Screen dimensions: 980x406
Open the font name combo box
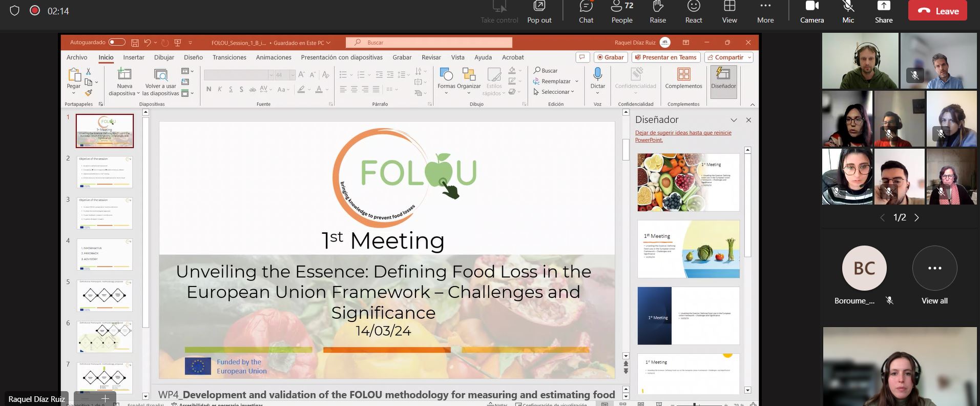239,75
